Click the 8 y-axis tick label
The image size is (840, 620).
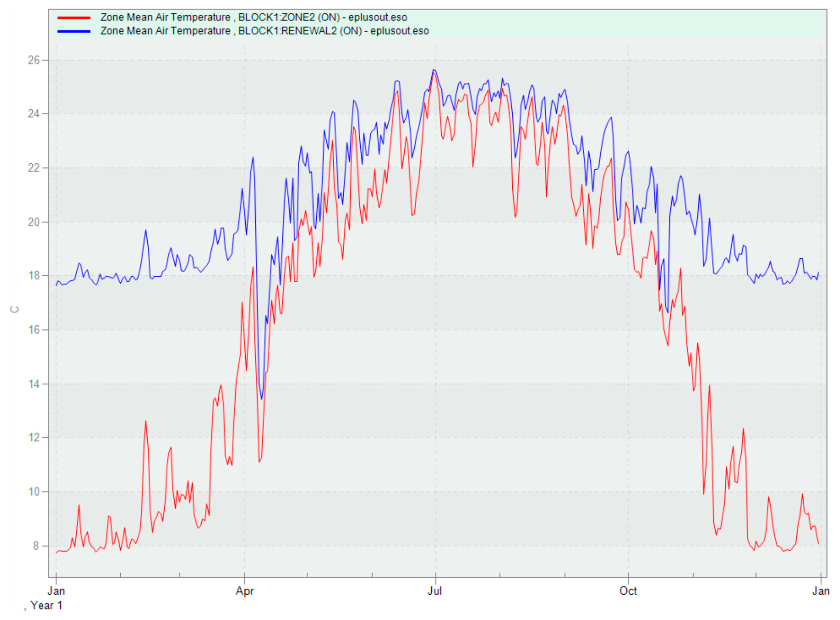[36, 546]
